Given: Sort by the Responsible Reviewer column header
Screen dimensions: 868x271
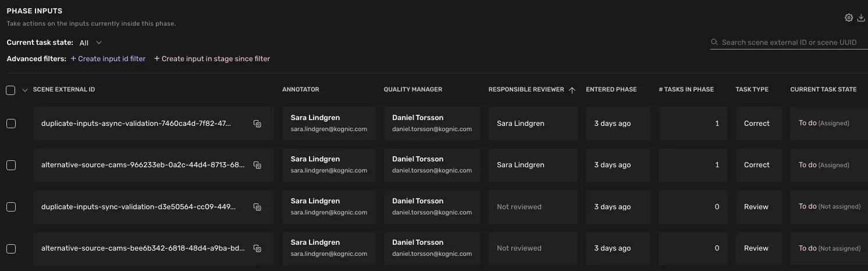Looking at the screenshot, I should (527, 90).
